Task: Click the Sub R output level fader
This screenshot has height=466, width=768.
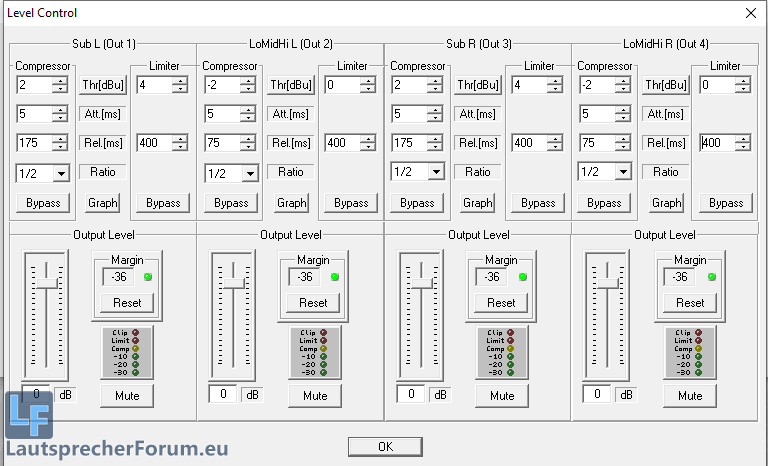Action: pos(421,283)
